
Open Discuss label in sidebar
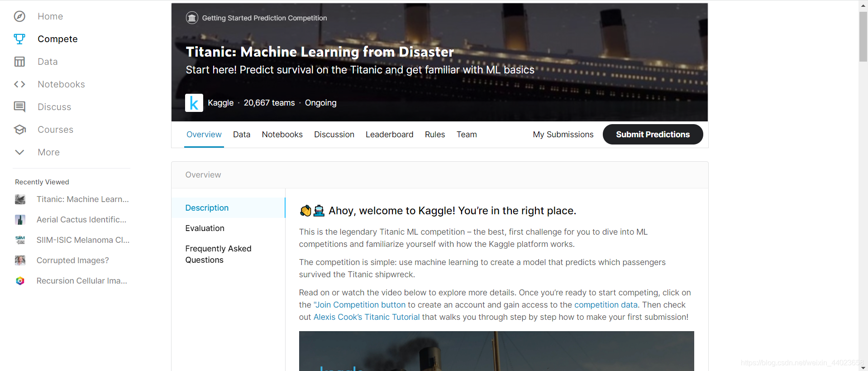pyautogui.click(x=54, y=107)
